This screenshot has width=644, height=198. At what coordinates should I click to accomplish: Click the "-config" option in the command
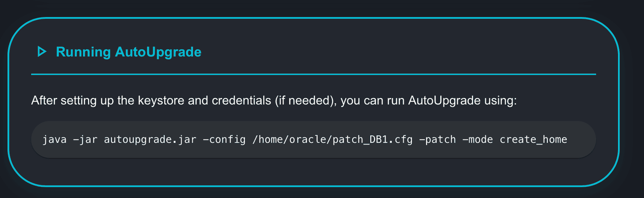(x=224, y=140)
